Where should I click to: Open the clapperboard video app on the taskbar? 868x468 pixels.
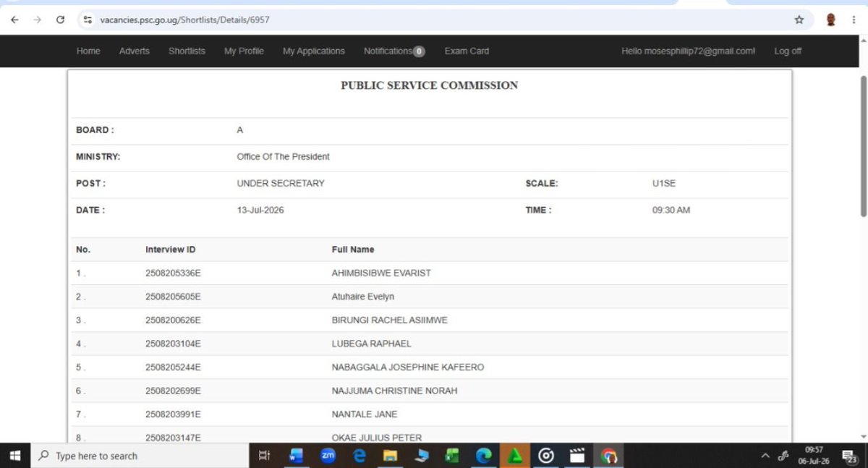coord(577,456)
